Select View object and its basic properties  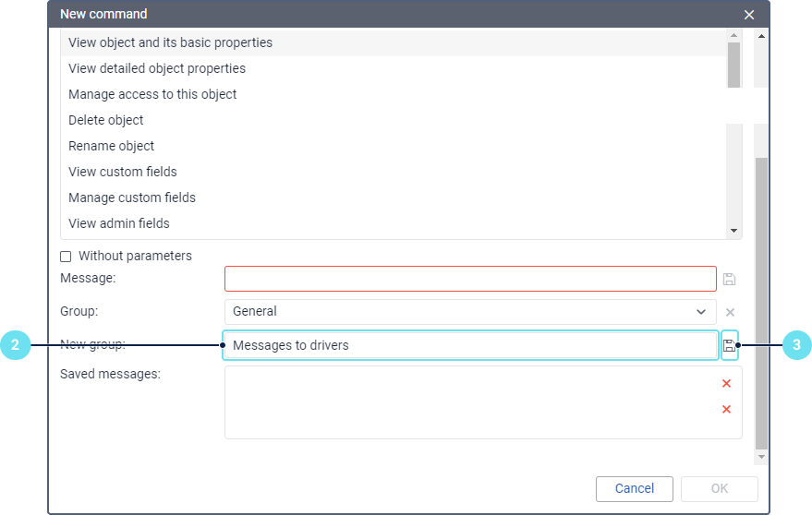click(x=170, y=42)
